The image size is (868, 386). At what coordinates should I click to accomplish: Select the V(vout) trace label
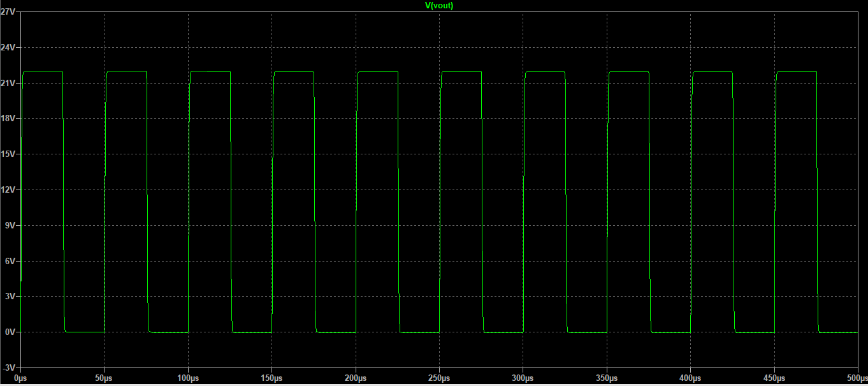[x=439, y=5]
